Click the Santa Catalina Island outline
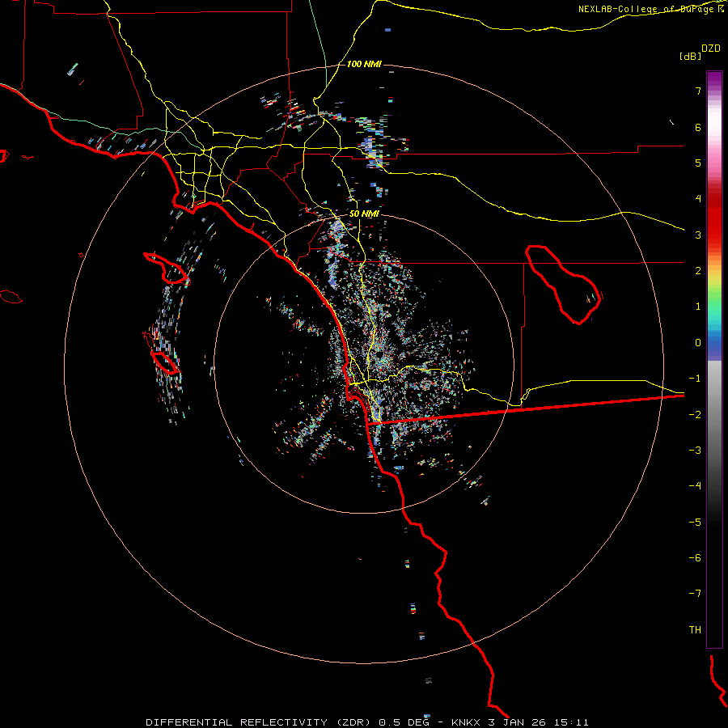The width and height of the screenshot is (728, 728). click(x=167, y=269)
